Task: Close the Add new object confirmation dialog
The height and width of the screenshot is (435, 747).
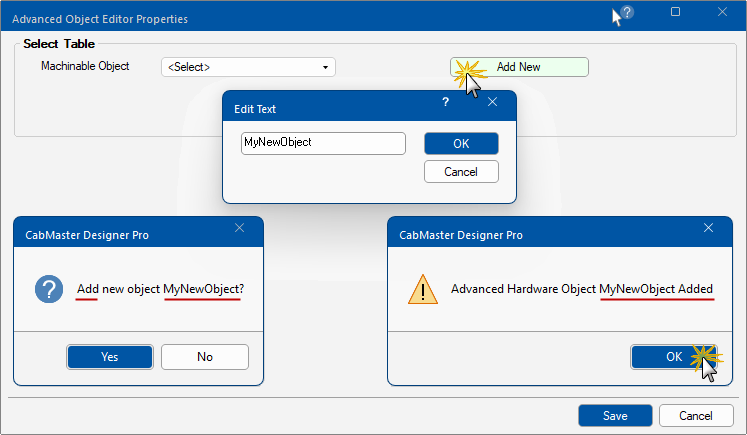Action: [239, 228]
